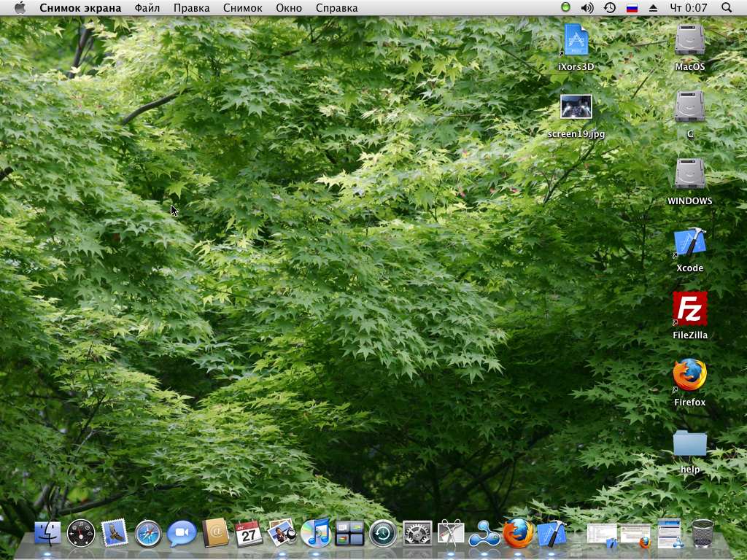The height and width of the screenshot is (560, 747).
Task: Launch iTunes from the Dock
Action: (x=315, y=534)
